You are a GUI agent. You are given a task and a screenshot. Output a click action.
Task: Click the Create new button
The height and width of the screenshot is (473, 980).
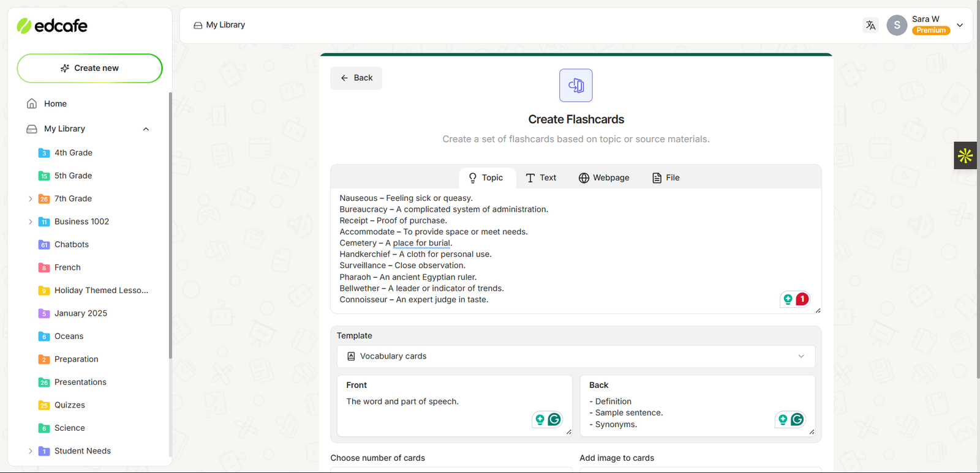pos(89,68)
